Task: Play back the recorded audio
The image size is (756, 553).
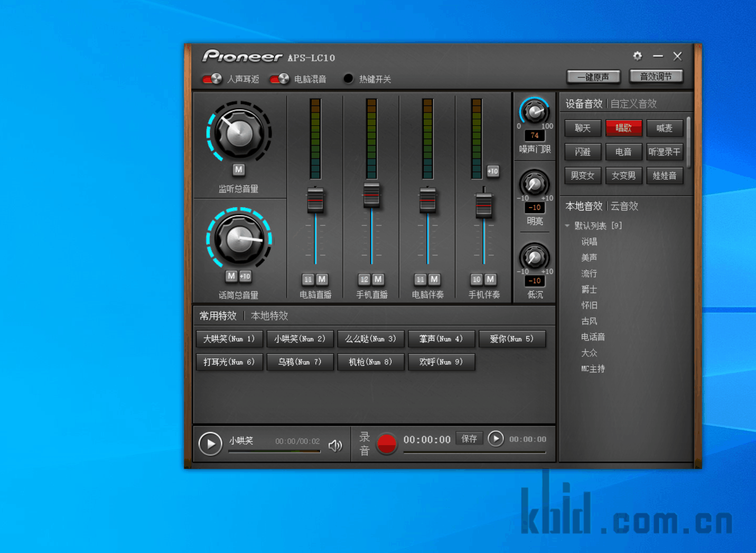Action: pyautogui.click(x=496, y=439)
